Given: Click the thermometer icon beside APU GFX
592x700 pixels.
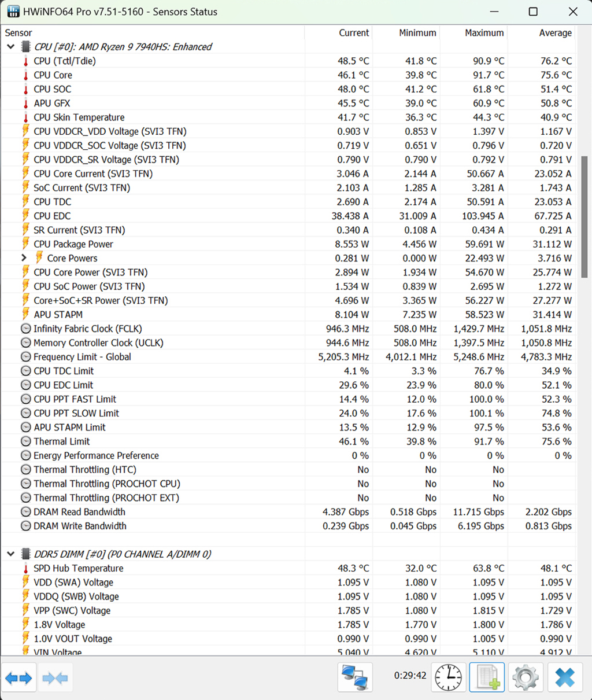Looking at the screenshot, I should coord(25,103).
